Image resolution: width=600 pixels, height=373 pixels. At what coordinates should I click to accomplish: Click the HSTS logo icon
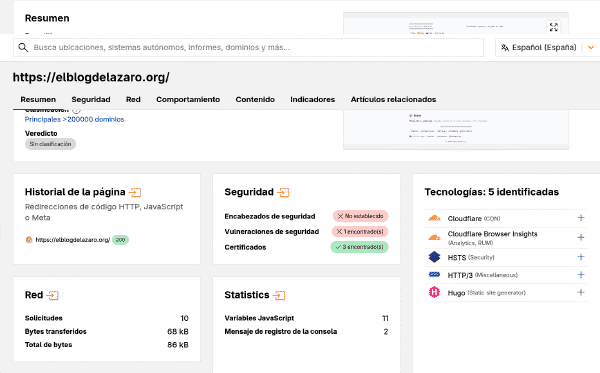(x=434, y=257)
